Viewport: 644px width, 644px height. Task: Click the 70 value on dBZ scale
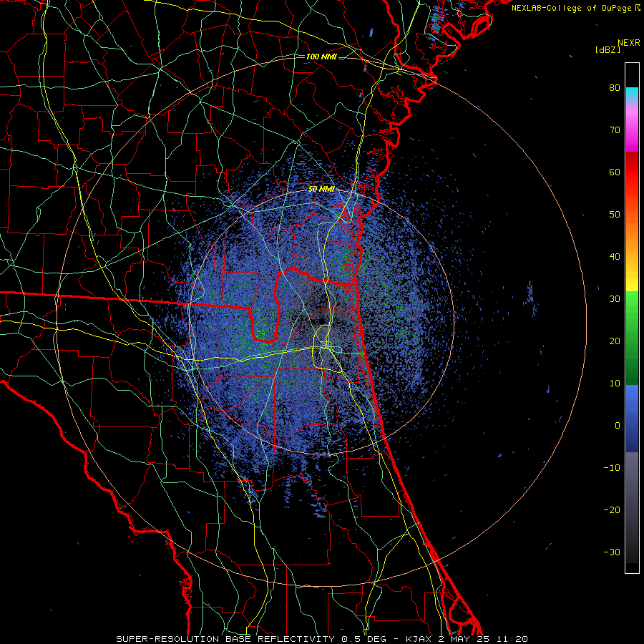615,130
